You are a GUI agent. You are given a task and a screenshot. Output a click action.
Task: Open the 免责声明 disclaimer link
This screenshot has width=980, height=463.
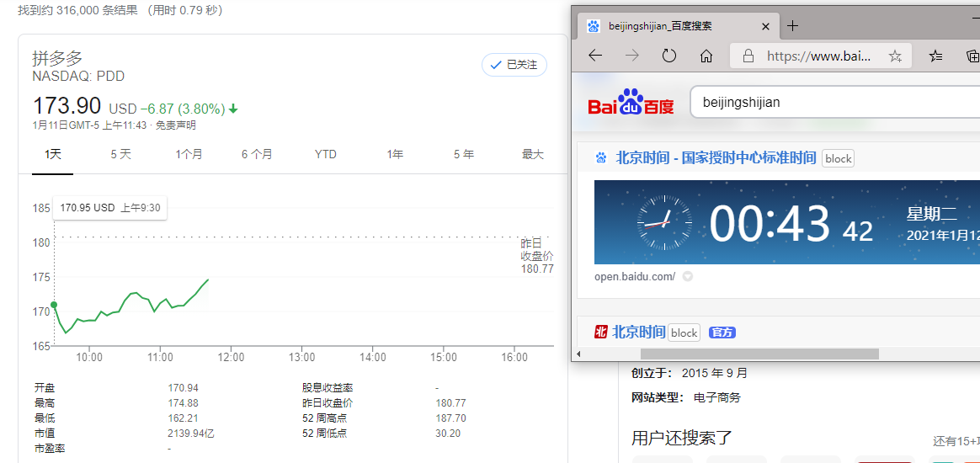tap(176, 125)
